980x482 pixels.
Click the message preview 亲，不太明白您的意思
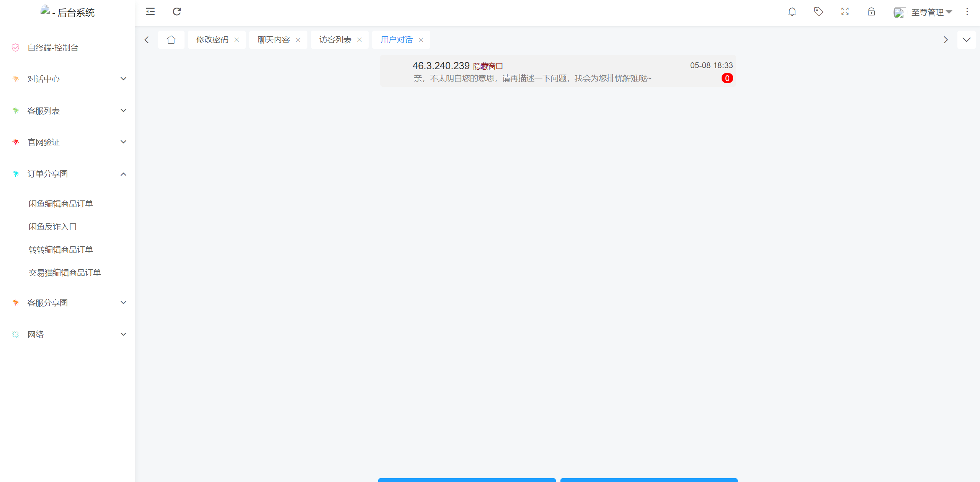[x=532, y=78]
